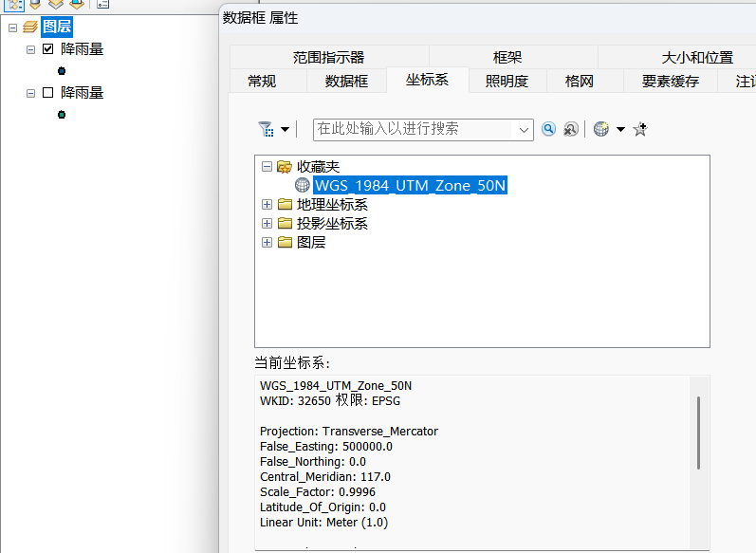756x553 pixels.
Task: Click 'Projection: Transverse_Mercator' text
Action: pyautogui.click(x=348, y=431)
